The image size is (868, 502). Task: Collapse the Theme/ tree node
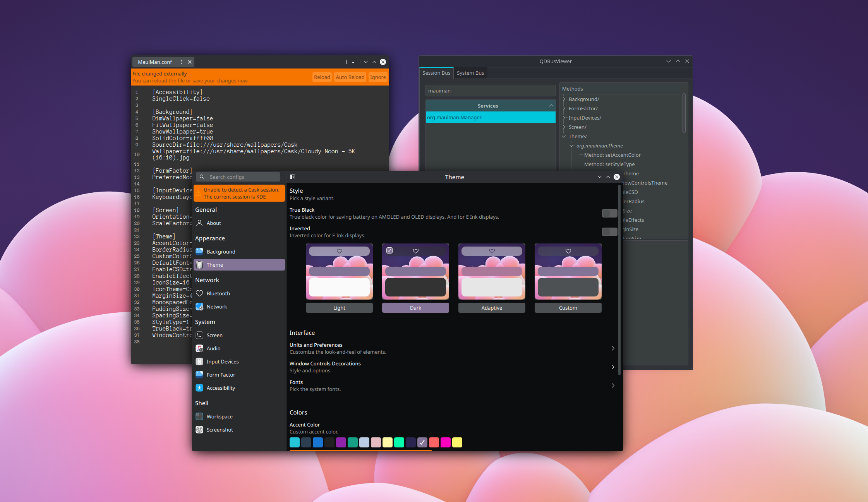click(x=564, y=136)
